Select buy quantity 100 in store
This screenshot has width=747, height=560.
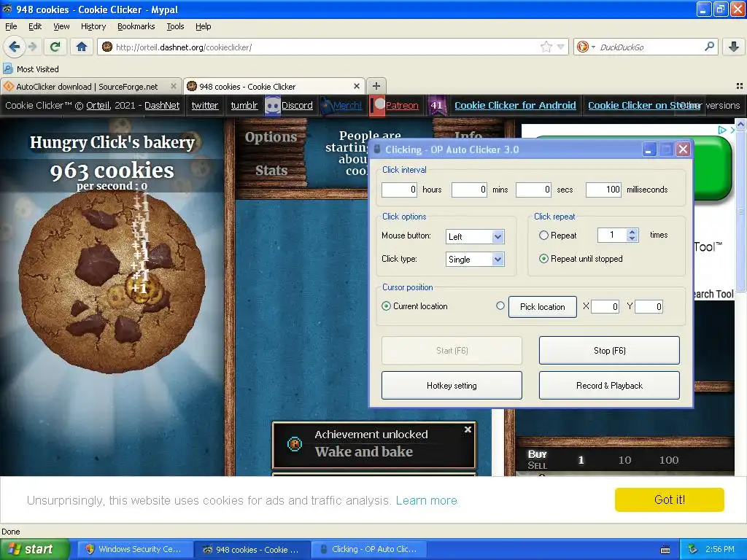coord(669,460)
